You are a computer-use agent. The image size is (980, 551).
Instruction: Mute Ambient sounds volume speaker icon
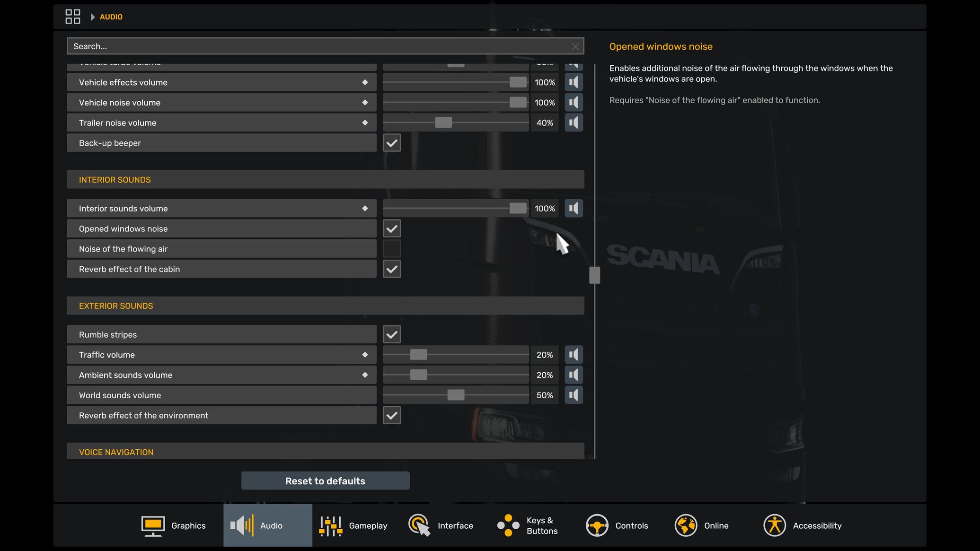pos(574,375)
